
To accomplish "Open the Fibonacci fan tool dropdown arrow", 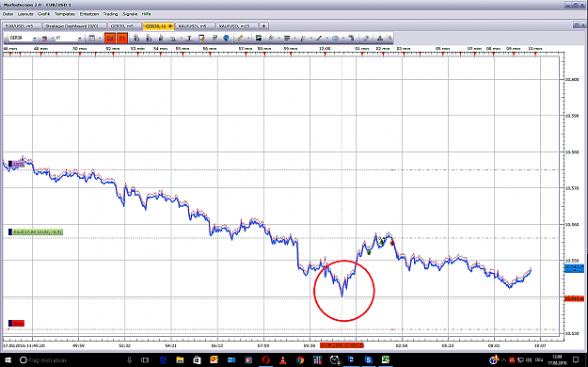I will click(310, 38).
